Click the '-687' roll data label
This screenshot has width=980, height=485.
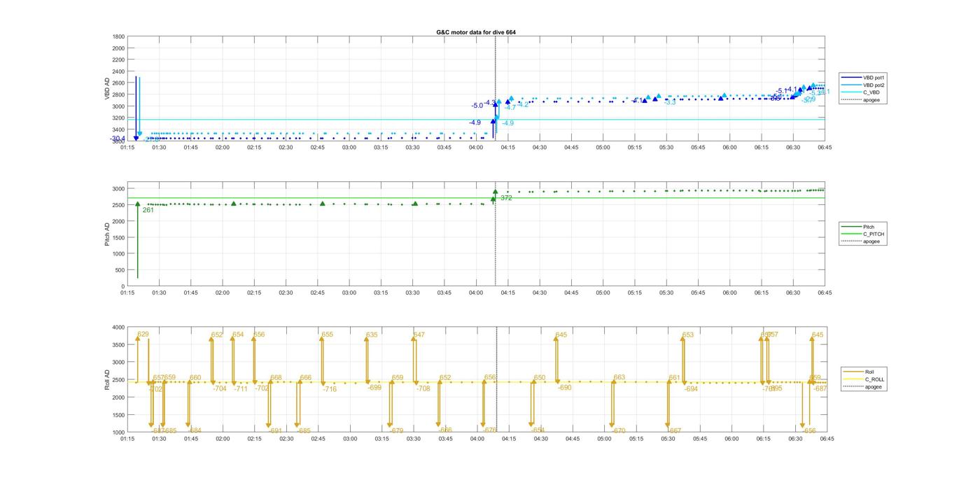click(x=820, y=388)
